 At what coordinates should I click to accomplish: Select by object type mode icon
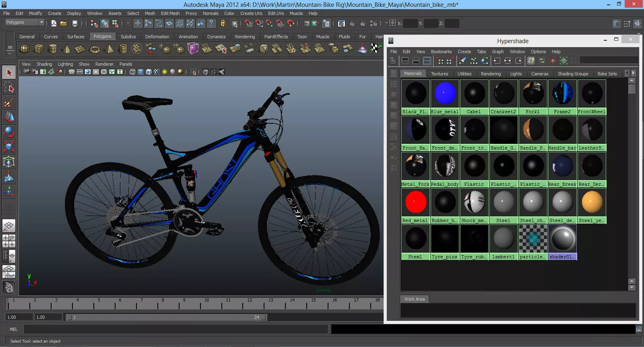[x=105, y=23]
